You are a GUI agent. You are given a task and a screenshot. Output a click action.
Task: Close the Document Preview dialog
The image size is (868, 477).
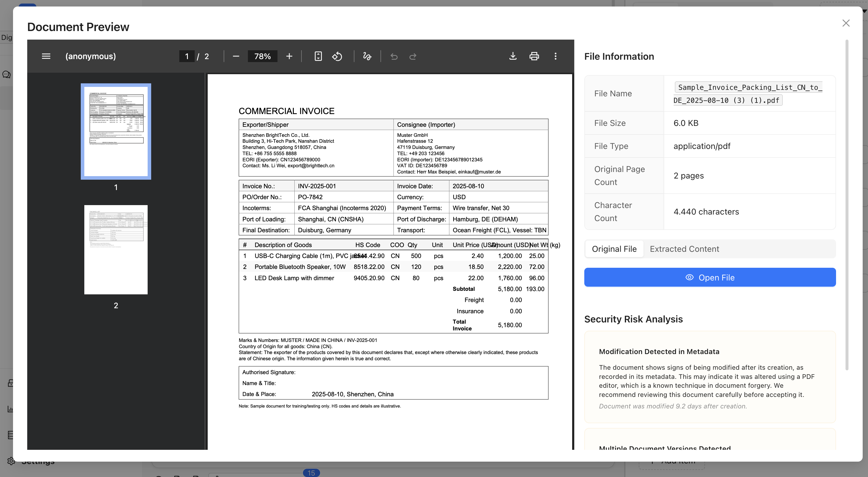846,23
